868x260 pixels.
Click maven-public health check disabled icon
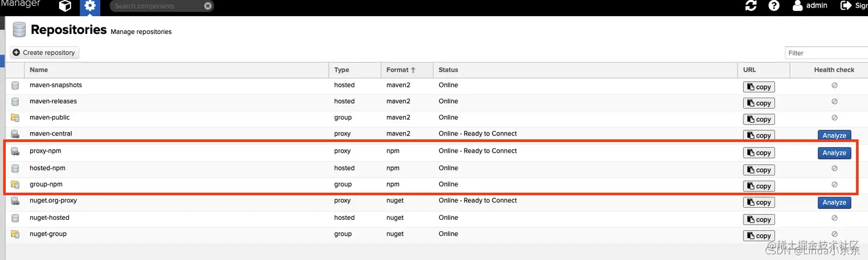(834, 117)
